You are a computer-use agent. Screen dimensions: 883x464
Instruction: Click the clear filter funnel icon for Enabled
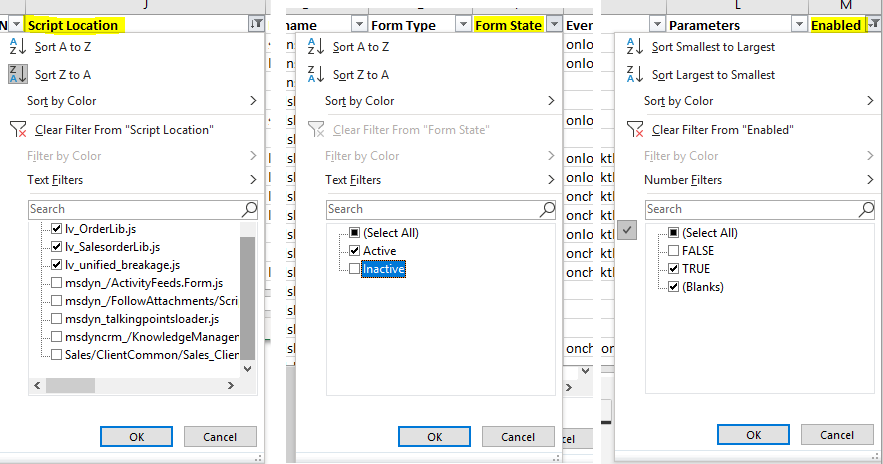635,130
